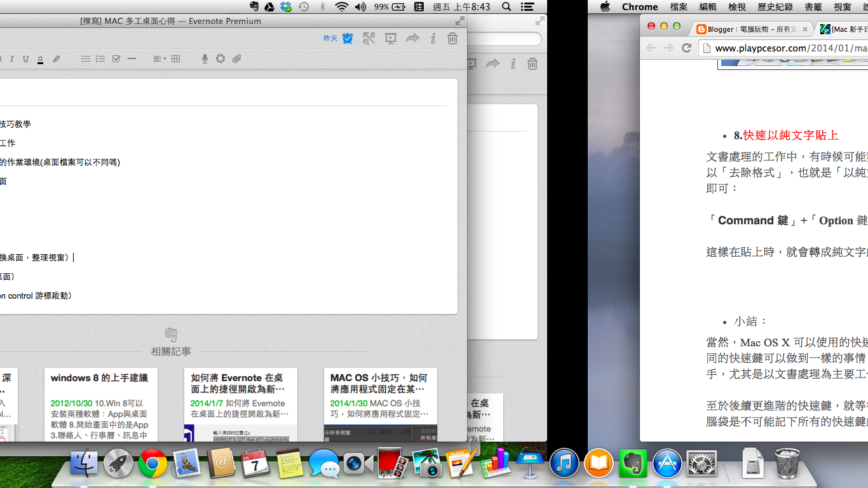Open the 書籤 menu in Chrome
This screenshot has height=488, width=868.
pos(813,7)
